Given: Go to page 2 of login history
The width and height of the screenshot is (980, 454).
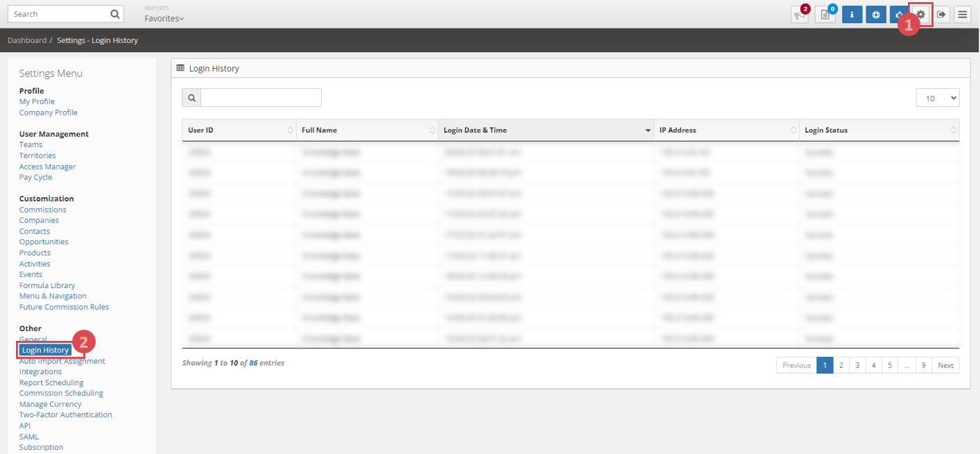Looking at the screenshot, I should (841, 365).
